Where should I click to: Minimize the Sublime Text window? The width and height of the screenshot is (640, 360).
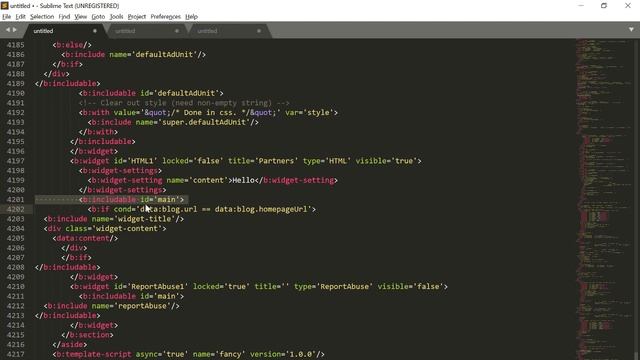tap(581, 5)
